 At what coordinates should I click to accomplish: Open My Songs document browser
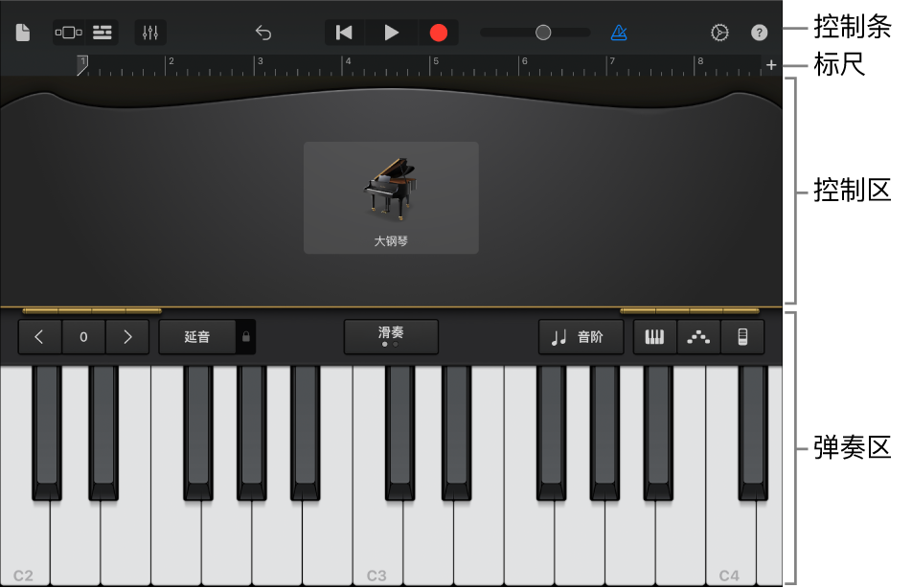tap(23, 33)
